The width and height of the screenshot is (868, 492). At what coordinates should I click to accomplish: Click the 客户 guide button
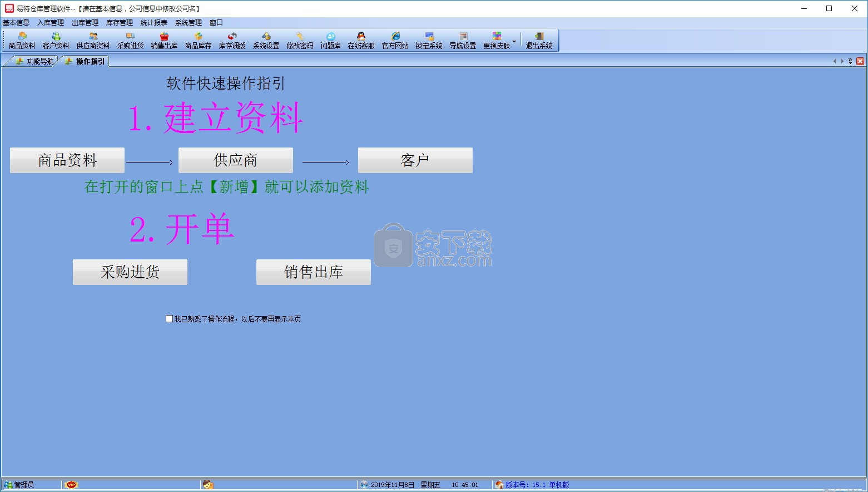tap(415, 160)
